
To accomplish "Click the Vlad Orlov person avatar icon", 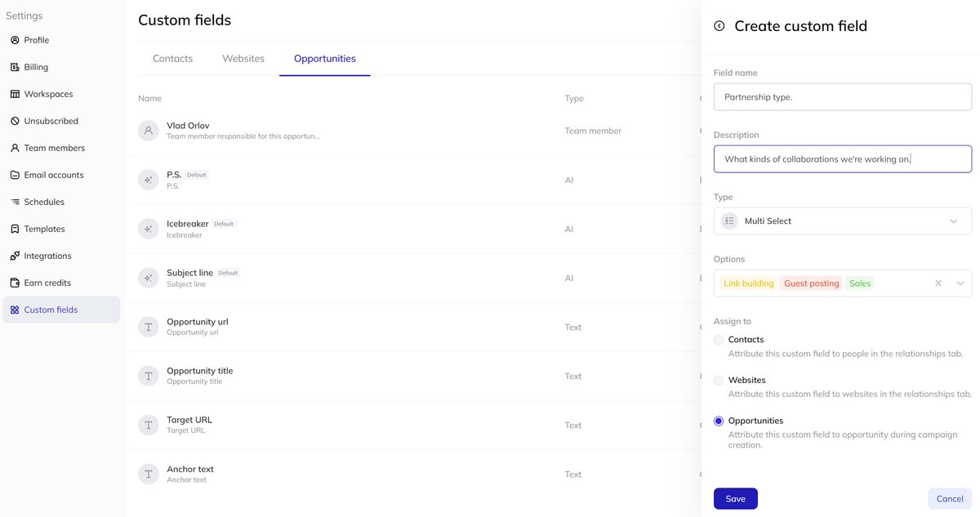I will 148,131.
